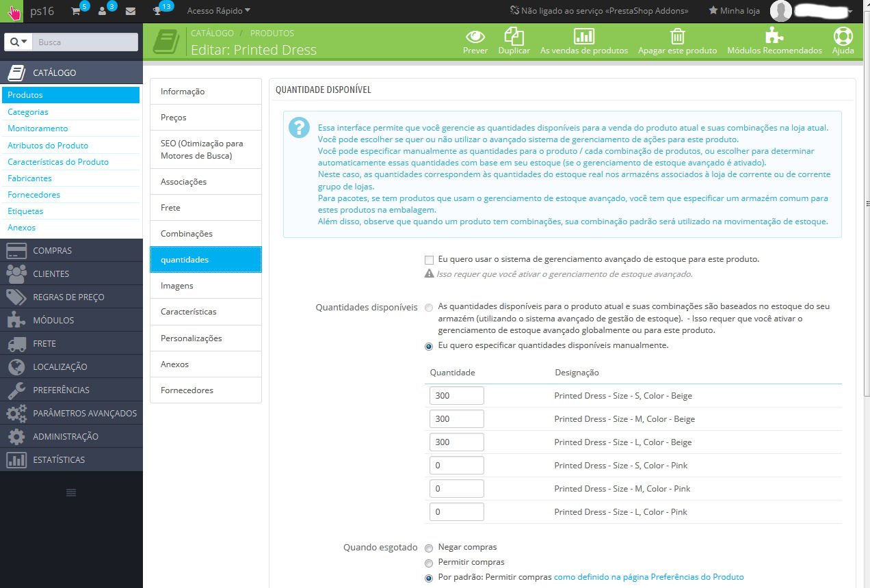This screenshot has width=870, height=588.
Task: Edit quantity for Size S Beige
Action: tap(457, 396)
